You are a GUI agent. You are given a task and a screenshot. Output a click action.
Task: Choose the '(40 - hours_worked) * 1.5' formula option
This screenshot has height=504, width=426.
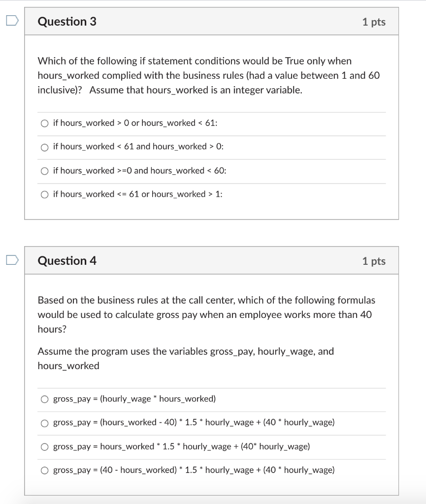click(44, 471)
